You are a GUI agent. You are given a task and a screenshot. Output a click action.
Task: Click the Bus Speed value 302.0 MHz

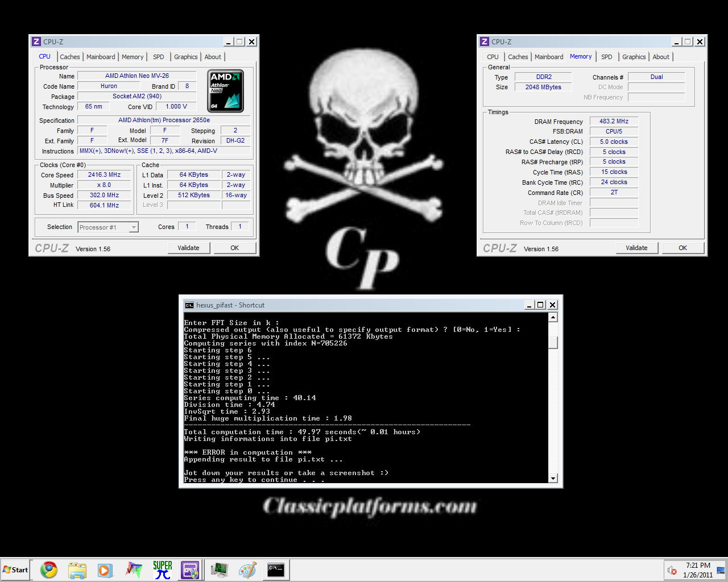(x=104, y=195)
